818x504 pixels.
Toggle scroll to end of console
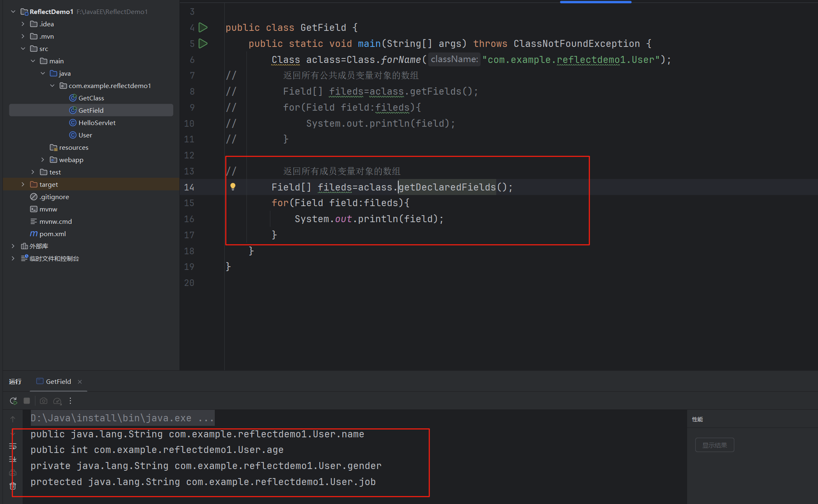(x=13, y=459)
